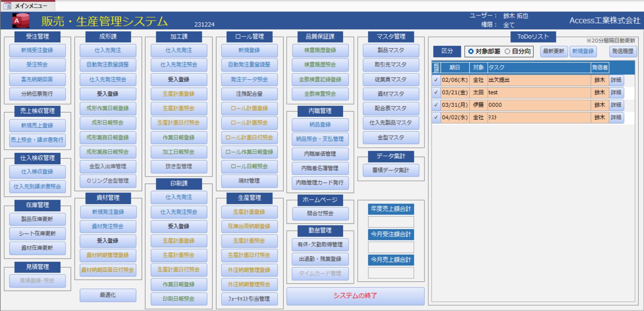Click the 期日 column header in the ToDo list
Screen dimensions: 644x311
(x=455, y=68)
